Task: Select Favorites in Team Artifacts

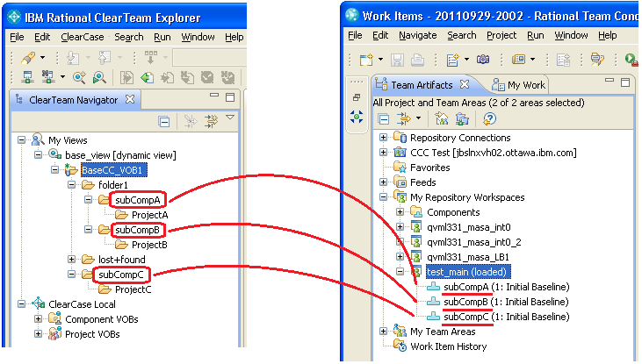Action: (430, 168)
